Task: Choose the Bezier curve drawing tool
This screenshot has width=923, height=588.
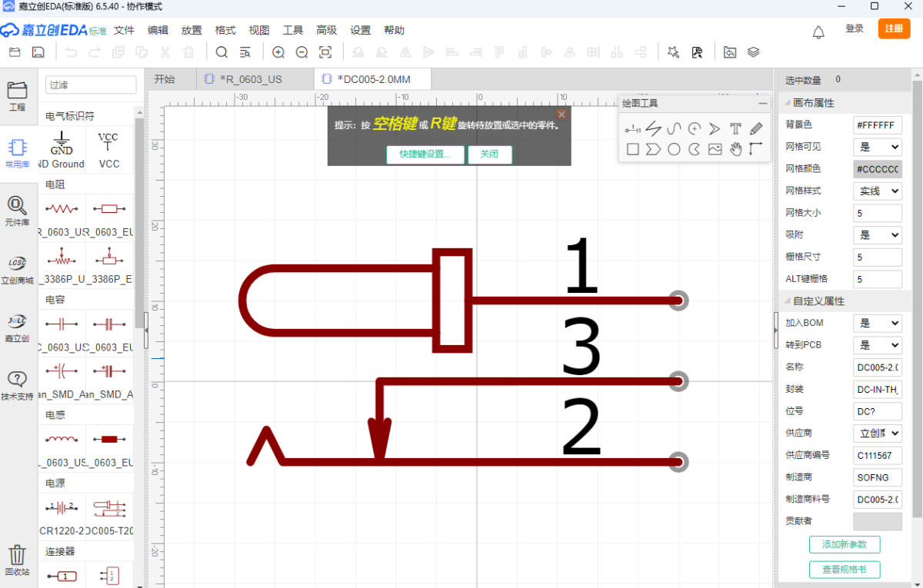Action: [x=674, y=128]
